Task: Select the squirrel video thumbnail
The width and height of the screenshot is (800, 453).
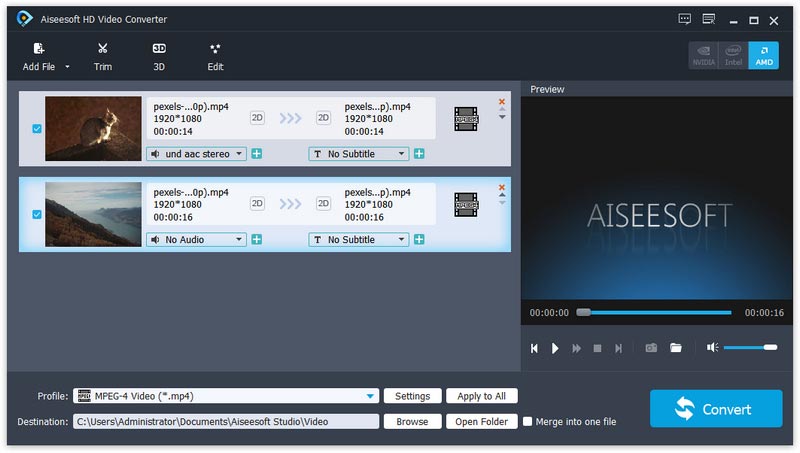Action: point(93,129)
